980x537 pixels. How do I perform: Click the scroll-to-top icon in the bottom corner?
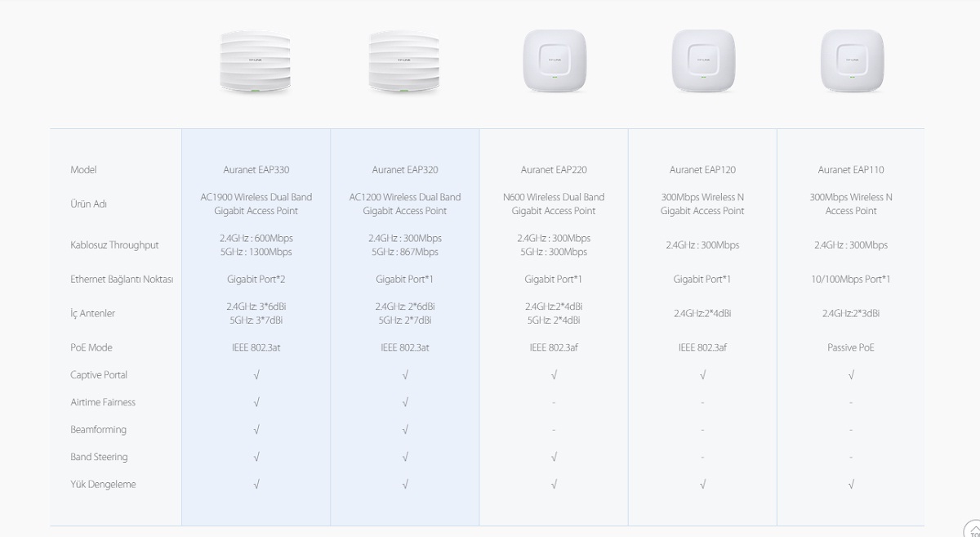point(973,529)
